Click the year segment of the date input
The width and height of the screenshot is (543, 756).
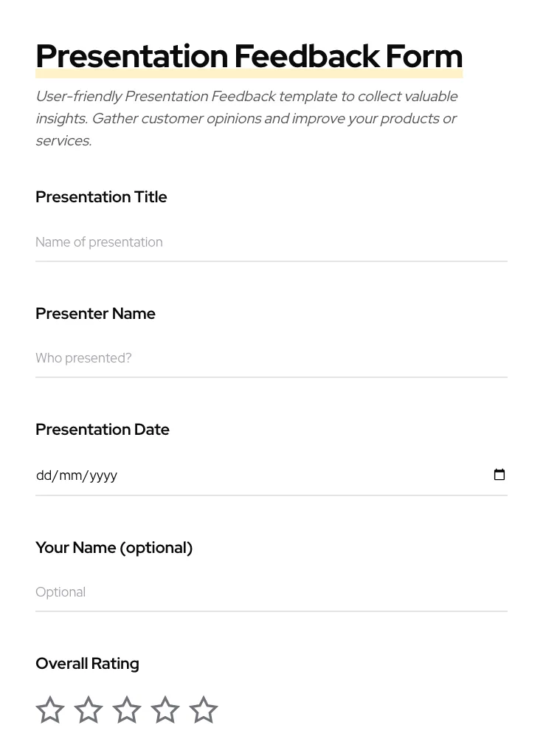(x=101, y=475)
